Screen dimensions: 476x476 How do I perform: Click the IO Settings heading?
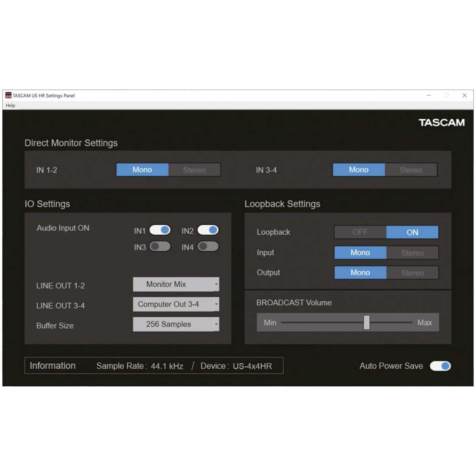click(47, 204)
